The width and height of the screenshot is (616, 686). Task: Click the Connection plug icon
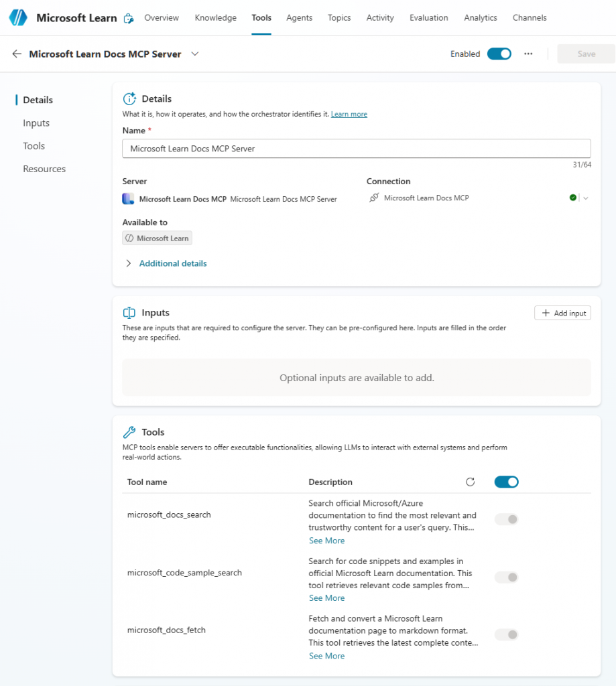click(375, 197)
